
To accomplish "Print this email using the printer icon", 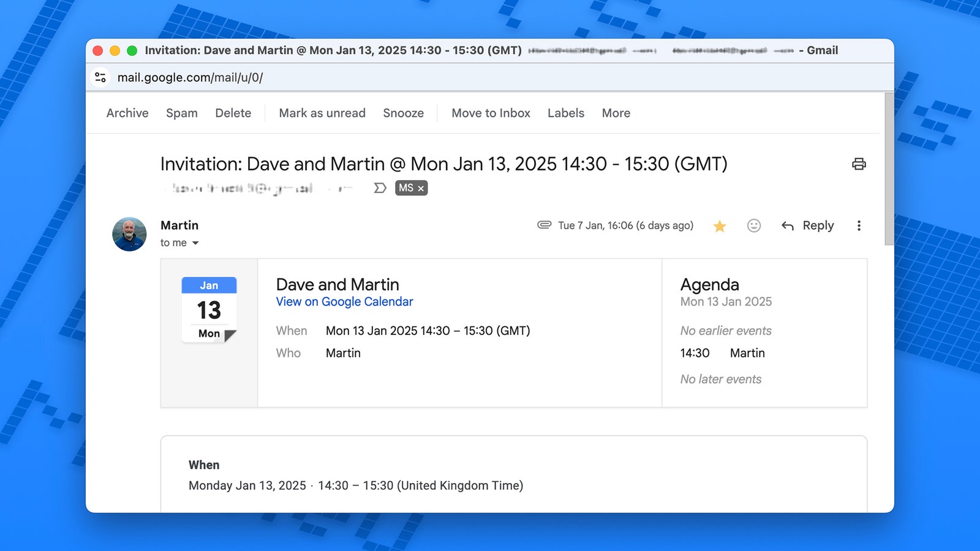I will point(859,164).
